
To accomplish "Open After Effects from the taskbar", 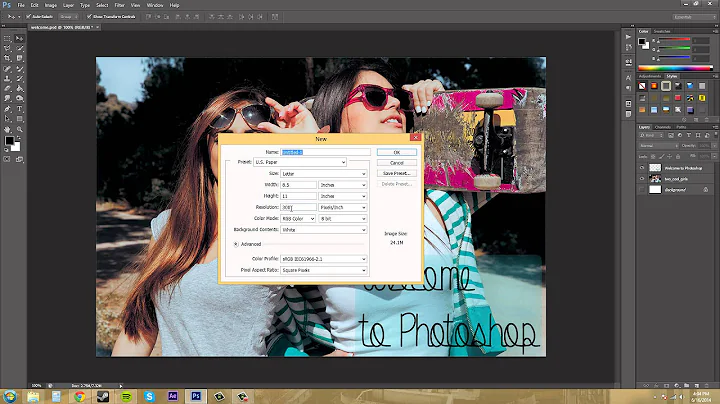I will [x=173, y=396].
